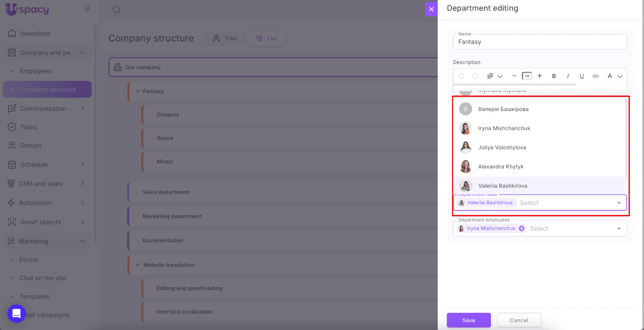Open the chat support bubble icon
The width and height of the screenshot is (644, 330).
click(16, 313)
